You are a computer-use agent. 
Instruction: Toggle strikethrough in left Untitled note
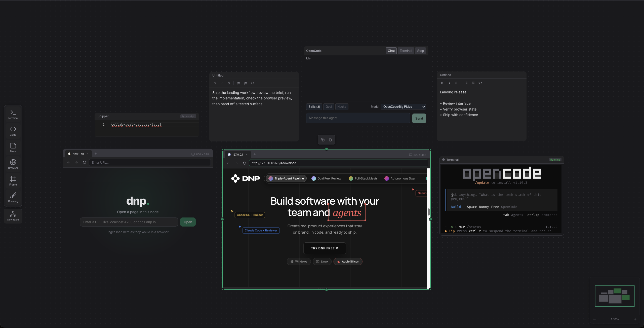point(229,83)
